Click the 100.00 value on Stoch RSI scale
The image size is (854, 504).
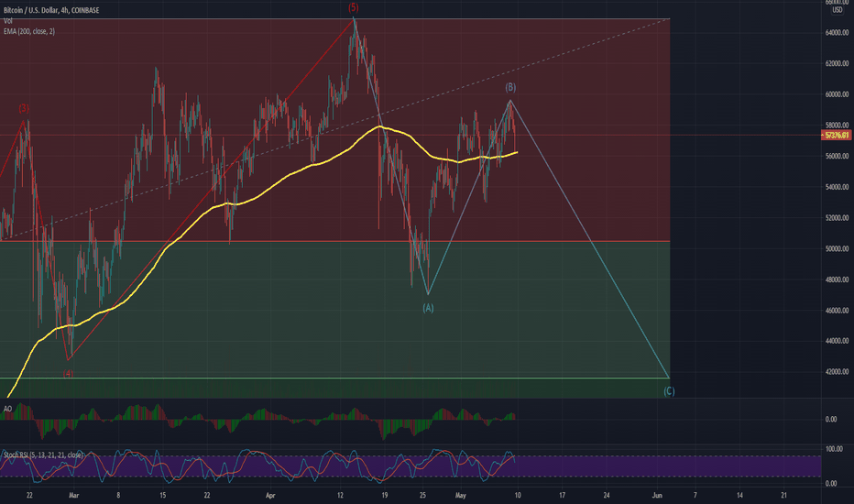coord(835,449)
